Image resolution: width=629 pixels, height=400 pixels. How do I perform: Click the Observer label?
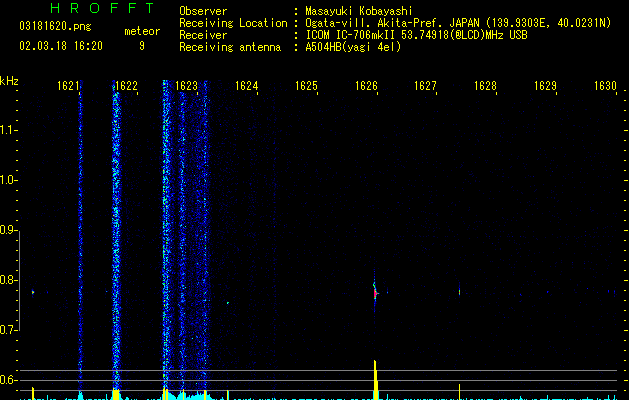coord(203,11)
